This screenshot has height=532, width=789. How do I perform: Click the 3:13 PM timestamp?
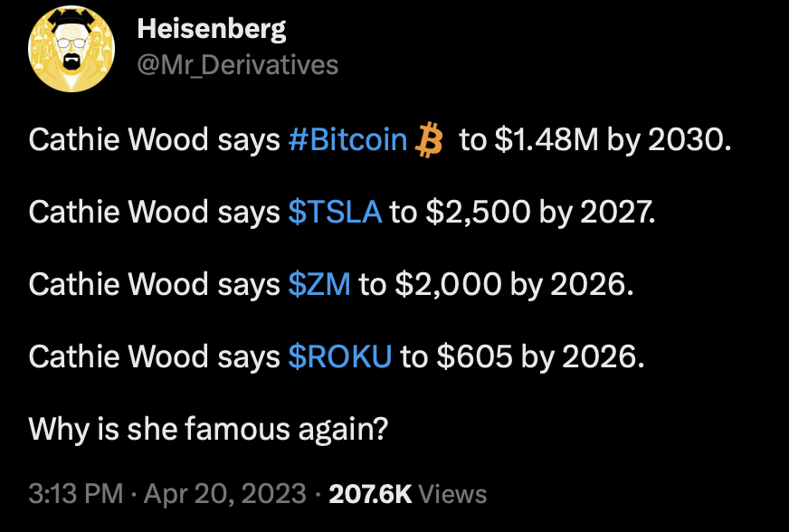coord(75,493)
